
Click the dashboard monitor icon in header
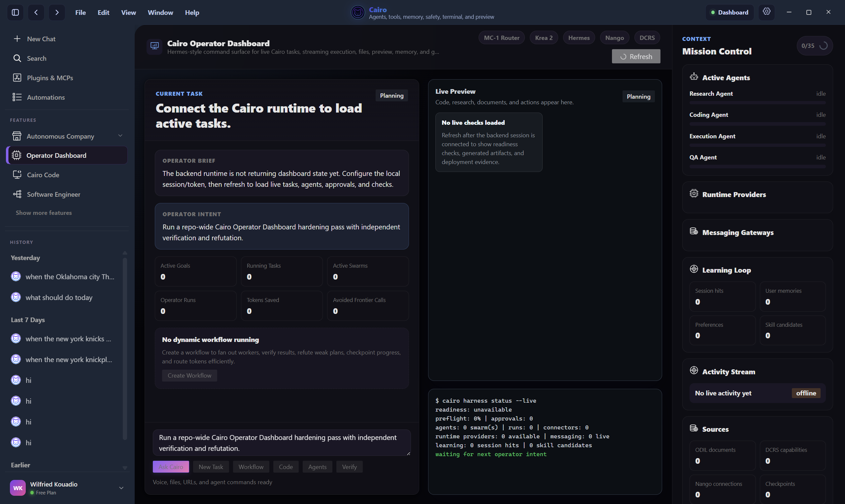tap(154, 46)
